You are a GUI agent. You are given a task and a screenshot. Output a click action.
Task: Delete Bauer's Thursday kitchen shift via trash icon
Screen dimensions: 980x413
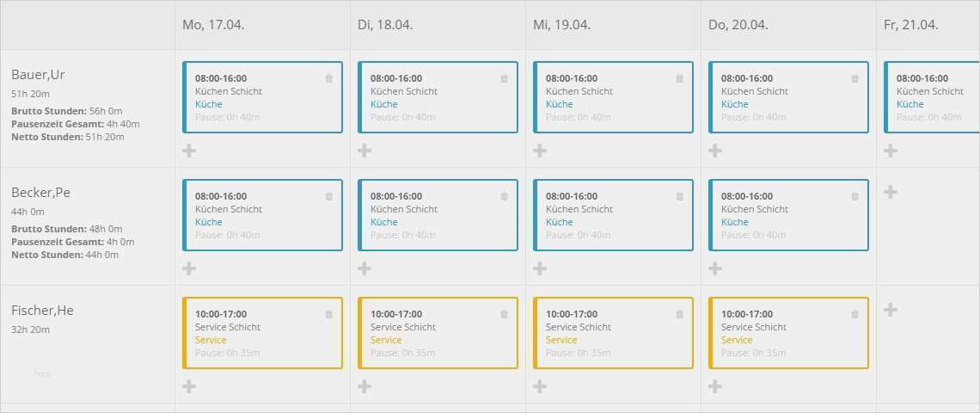tap(855, 78)
